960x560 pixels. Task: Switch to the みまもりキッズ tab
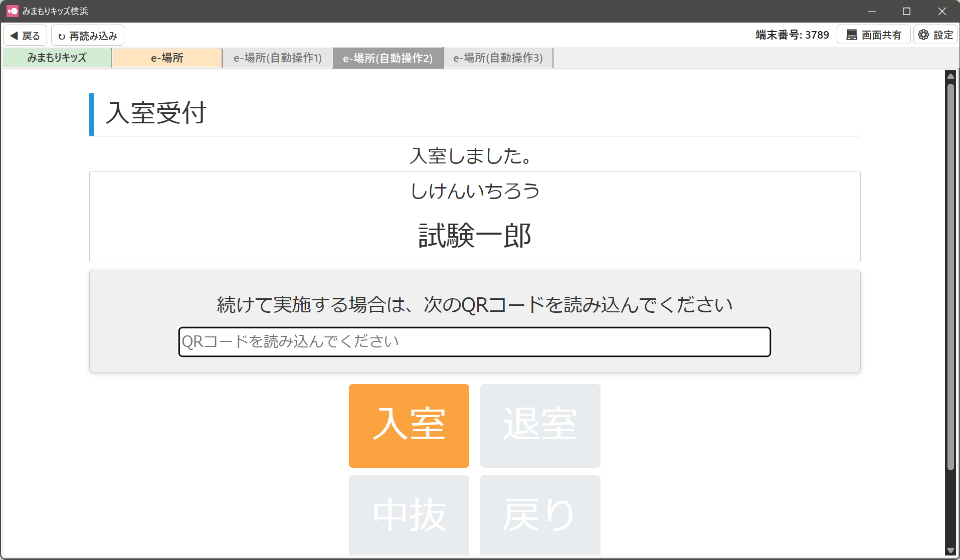click(57, 58)
